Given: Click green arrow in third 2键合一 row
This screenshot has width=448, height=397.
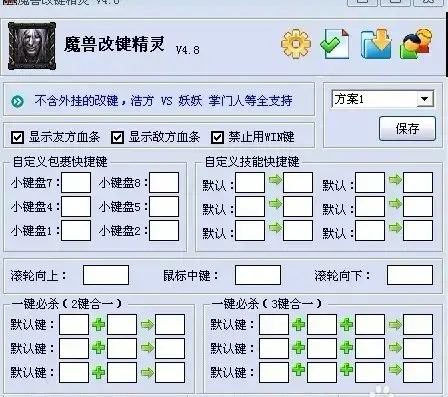Looking at the screenshot, I should [147, 372].
